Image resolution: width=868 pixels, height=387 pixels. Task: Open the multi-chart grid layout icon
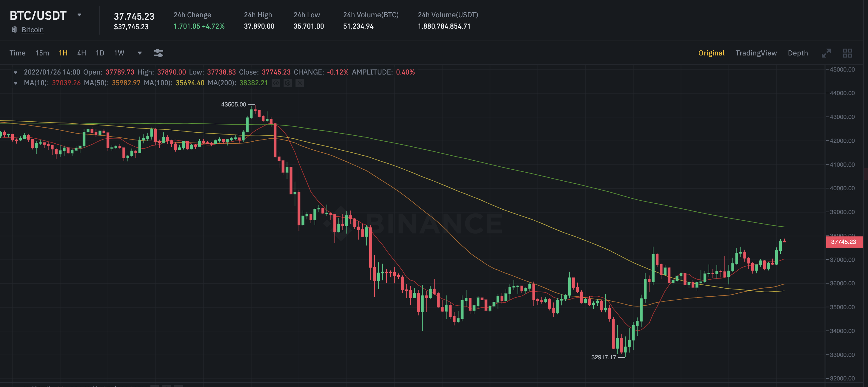(847, 53)
